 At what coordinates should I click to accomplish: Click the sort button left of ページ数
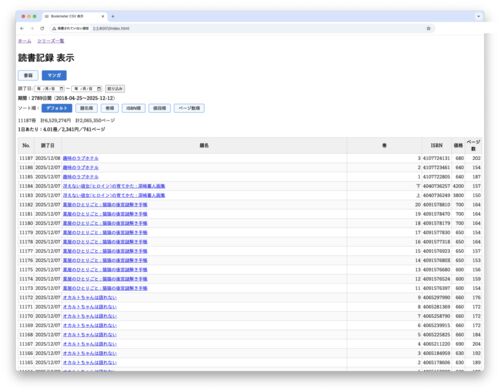160,108
